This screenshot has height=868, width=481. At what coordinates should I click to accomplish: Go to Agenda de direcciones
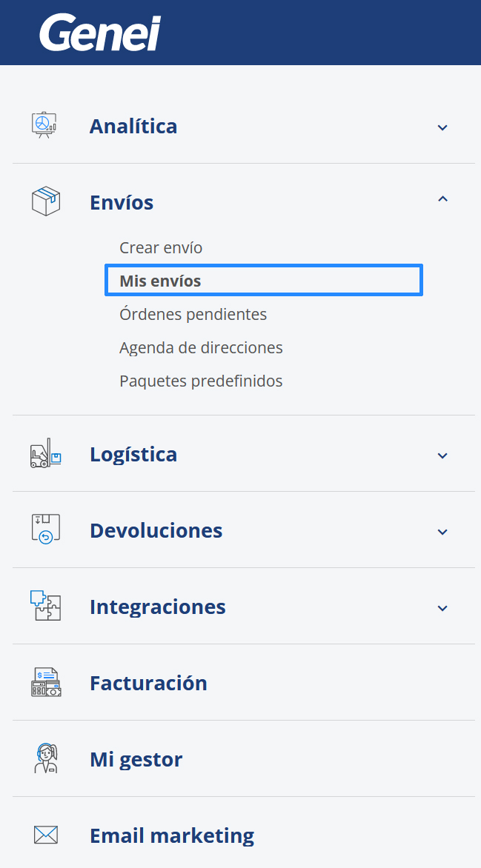pyautogui.click(x=201, y=347)
